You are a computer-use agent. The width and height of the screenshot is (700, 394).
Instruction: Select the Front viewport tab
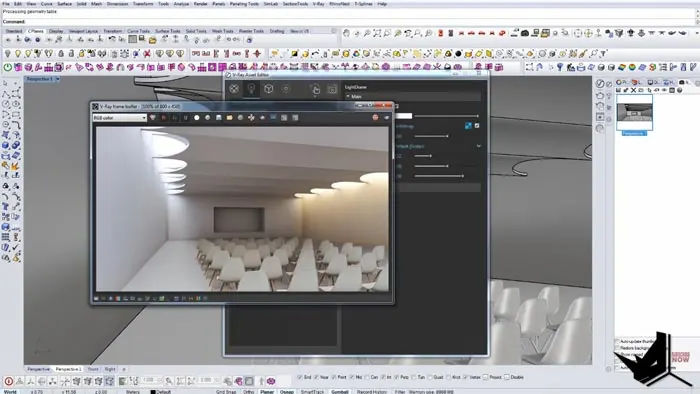point(93,369)
